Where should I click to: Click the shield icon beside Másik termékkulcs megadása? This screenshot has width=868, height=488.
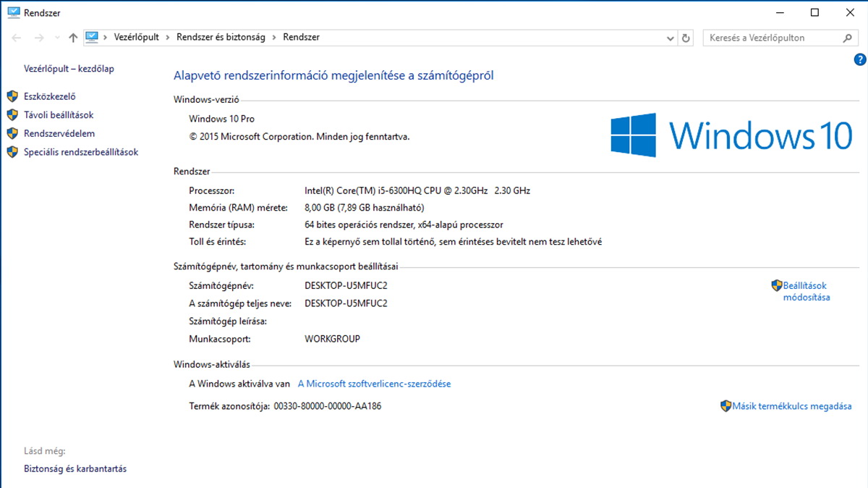(726, 407)
